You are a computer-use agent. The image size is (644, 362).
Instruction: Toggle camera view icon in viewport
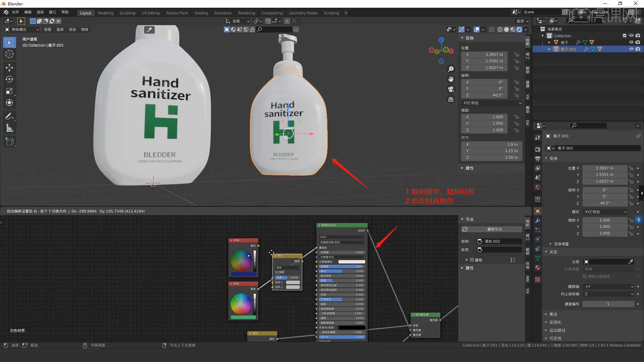451,89
